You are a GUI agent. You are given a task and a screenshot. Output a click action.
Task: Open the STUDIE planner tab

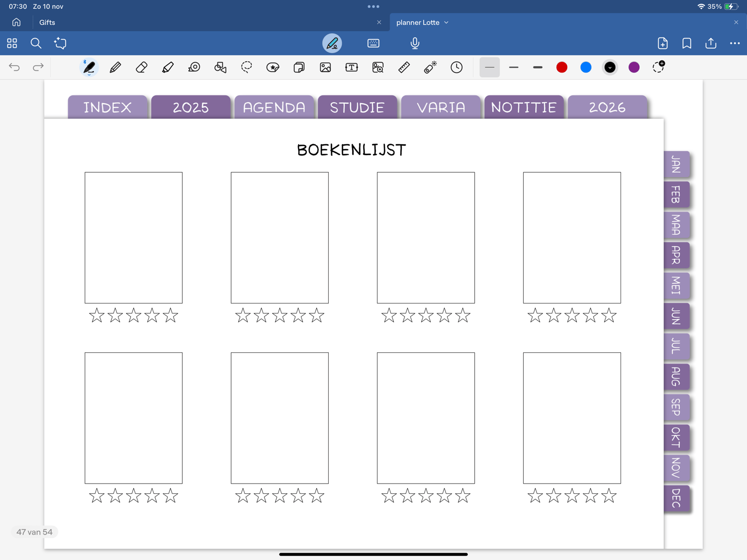pos(357,107)
